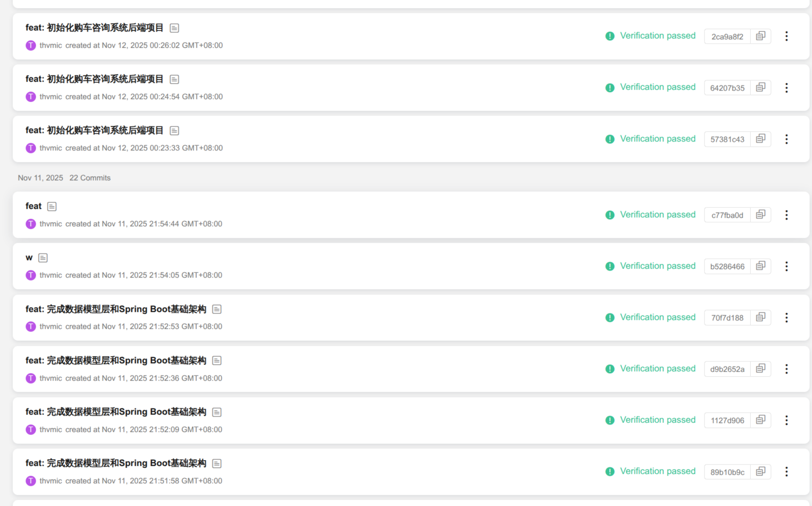Screen dimensions: 812x506
Task: Click hash button d9b2652a
Action: click(x=727, y=369)
